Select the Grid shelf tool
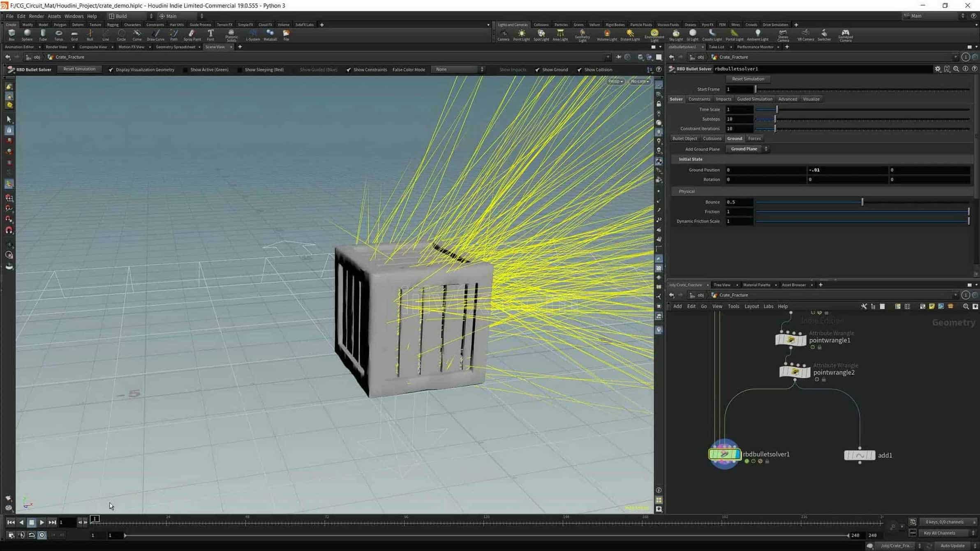The height and width of the screenshot is (551, 980). point(74,35)
